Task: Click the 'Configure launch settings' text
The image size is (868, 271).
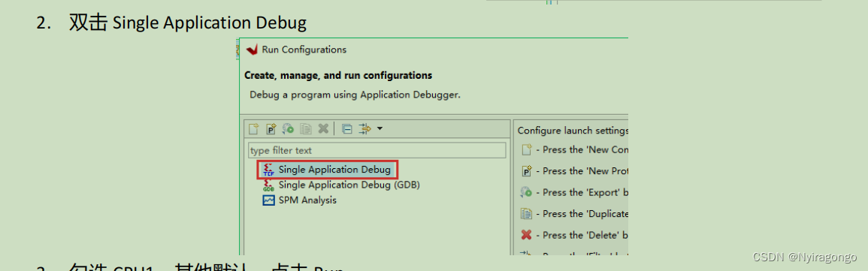Action: 573,131
